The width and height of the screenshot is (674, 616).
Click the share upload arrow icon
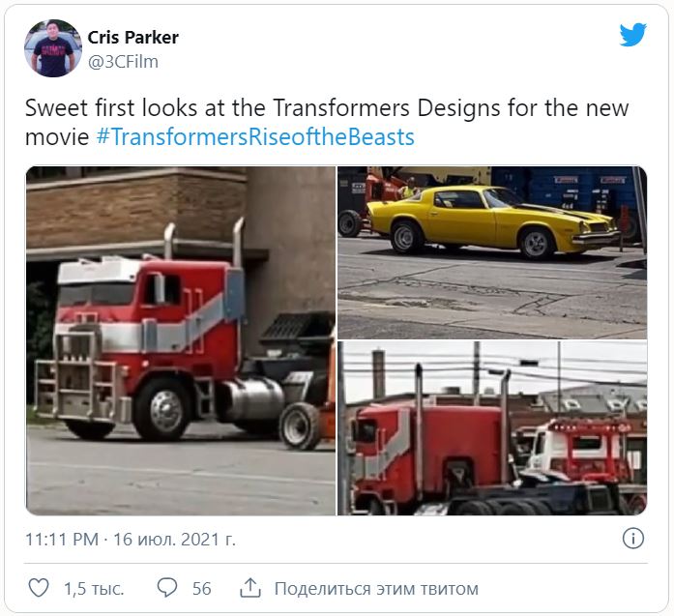250,588
